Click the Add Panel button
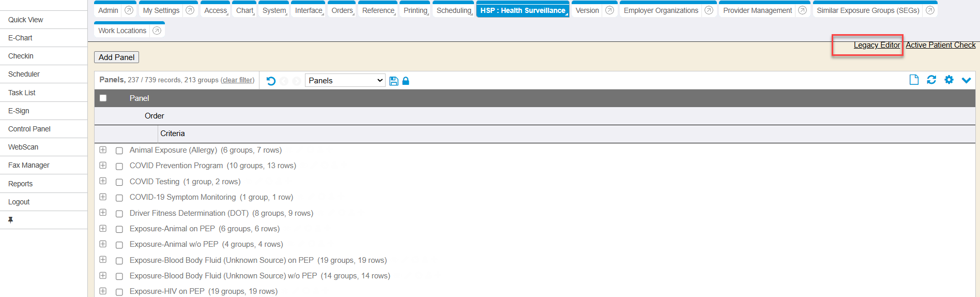 [x=116, y=57]
